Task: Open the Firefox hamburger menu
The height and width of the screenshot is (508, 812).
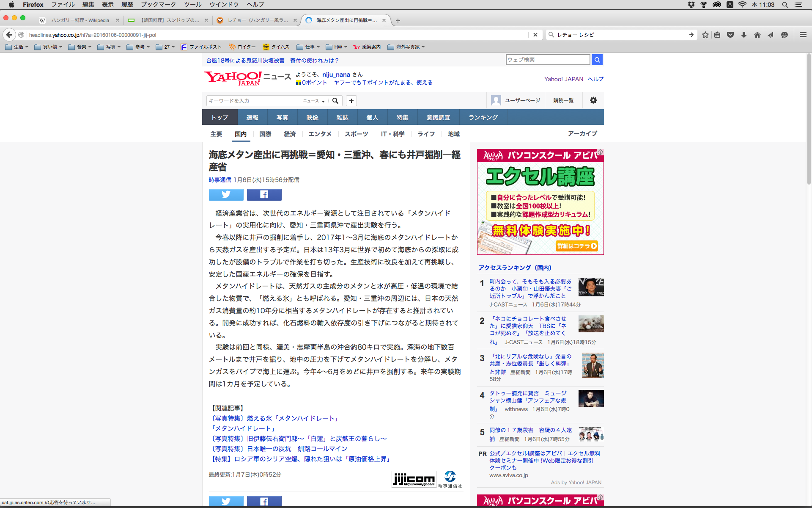Action: click(x=803, y=35)
